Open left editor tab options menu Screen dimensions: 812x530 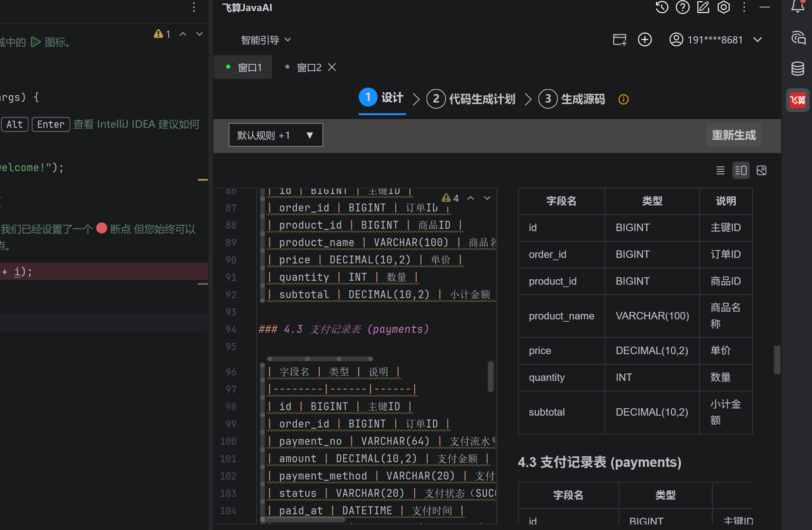click(x=194, y=8)
